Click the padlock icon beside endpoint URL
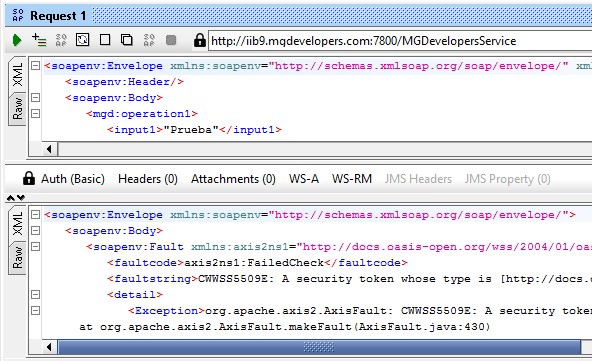This screenshot has width=592, height=361. tap(199, 40)
